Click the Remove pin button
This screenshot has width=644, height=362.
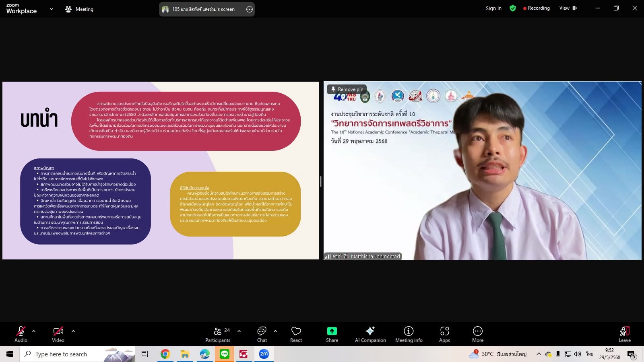(x=347, y=89)
